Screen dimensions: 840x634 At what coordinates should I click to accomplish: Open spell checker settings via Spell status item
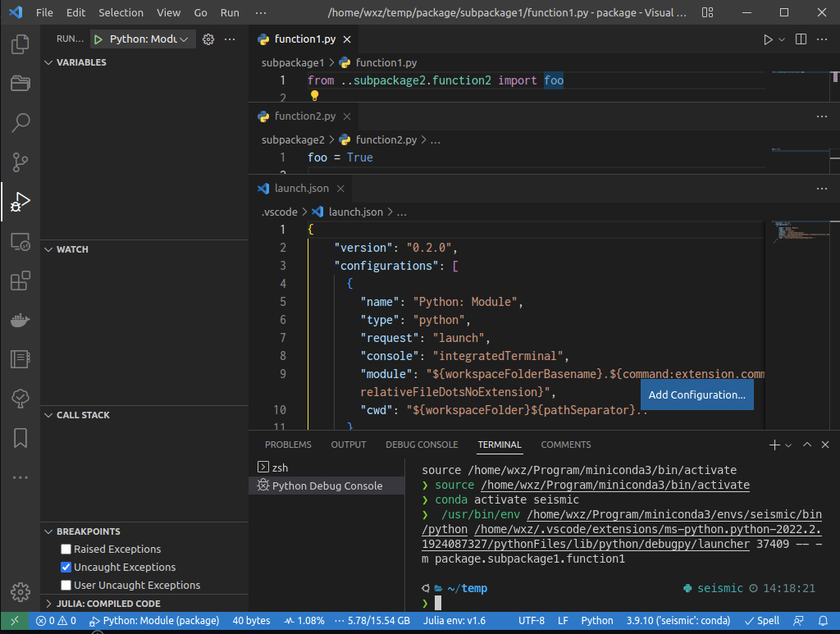[x=761, y=620]
